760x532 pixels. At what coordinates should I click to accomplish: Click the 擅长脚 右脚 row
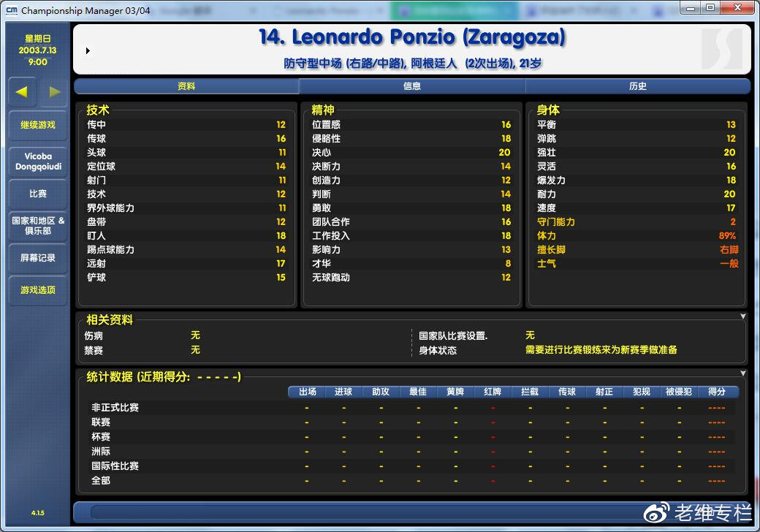coord(636,249)
